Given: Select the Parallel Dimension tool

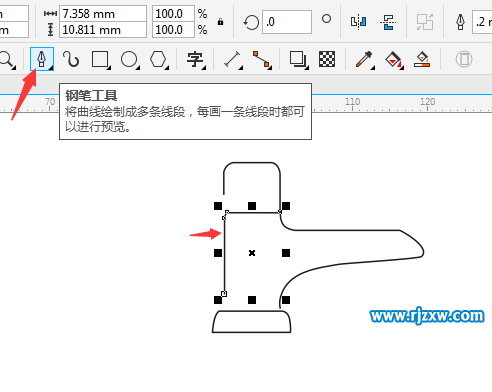Looking at the screenshot, I should [x=233, y=60].
